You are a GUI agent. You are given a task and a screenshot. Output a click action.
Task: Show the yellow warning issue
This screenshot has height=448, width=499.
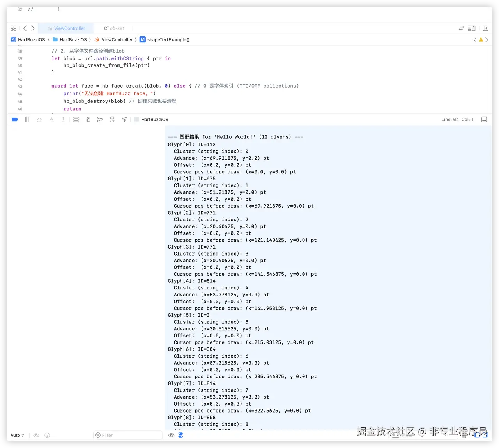coord(481,40)
